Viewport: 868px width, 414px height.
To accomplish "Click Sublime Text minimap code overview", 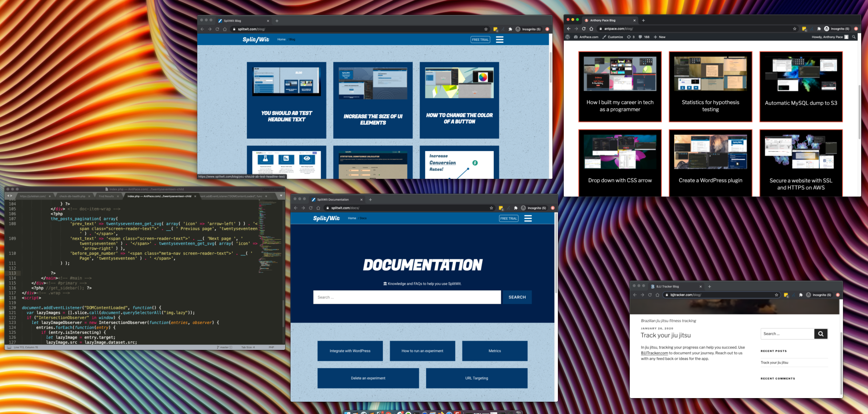I will pyautogui.click(x=269, y=237).
